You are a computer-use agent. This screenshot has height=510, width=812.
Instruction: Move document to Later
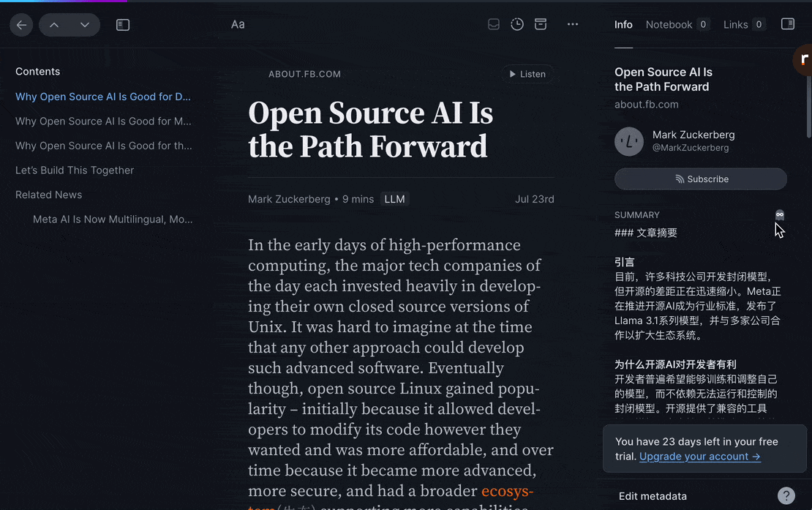[x=517, y=24]
